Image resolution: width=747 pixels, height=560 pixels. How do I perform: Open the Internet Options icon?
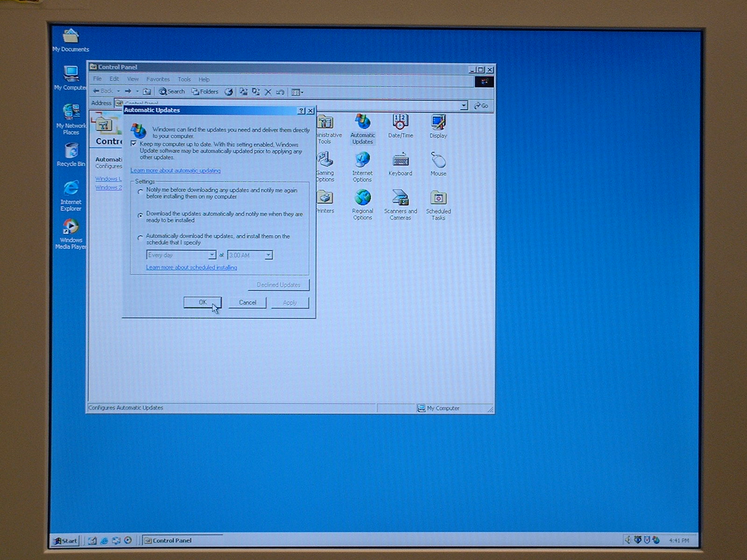(362, 161)
